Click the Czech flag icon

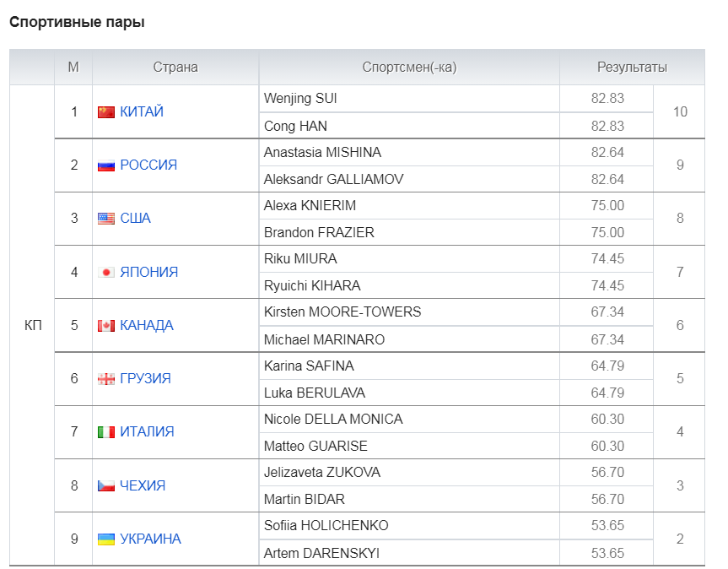[x=105, y=486]
